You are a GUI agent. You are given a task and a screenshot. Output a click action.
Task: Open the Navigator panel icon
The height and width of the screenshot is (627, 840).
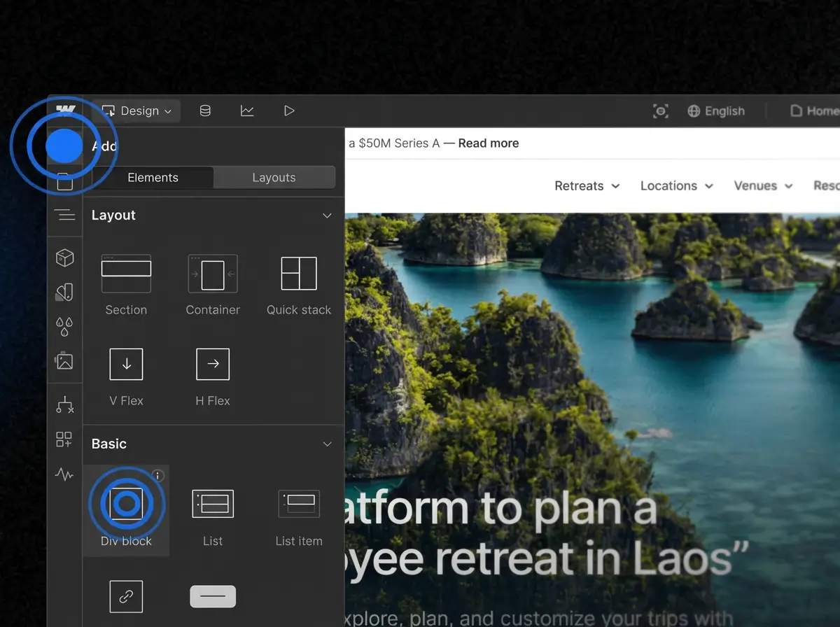[x=64, y=215]
